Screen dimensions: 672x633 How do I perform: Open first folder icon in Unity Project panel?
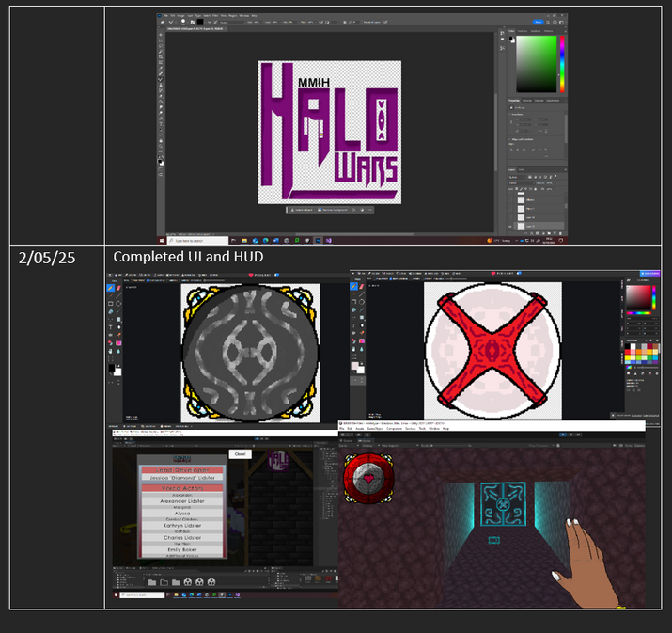[x=151, y=582]
